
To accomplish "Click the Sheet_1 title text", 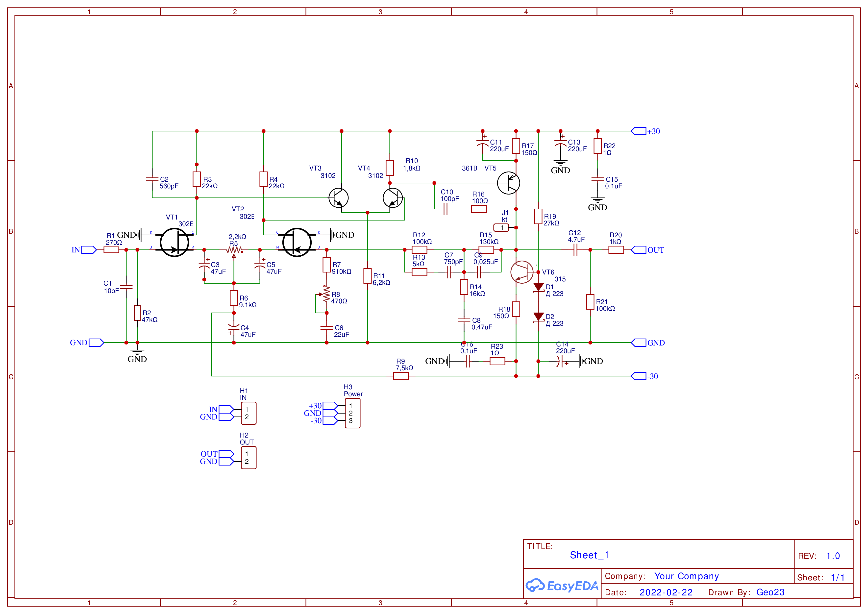I will (589, 555).
